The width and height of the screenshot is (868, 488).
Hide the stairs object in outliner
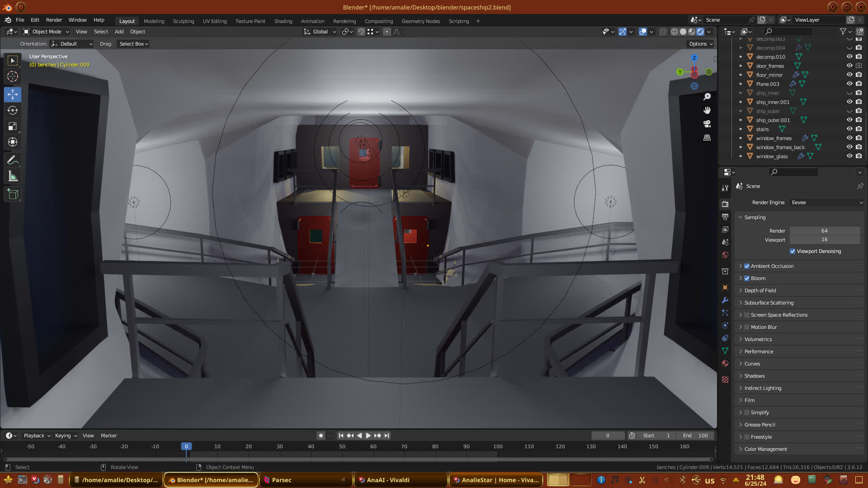(849, 129)
